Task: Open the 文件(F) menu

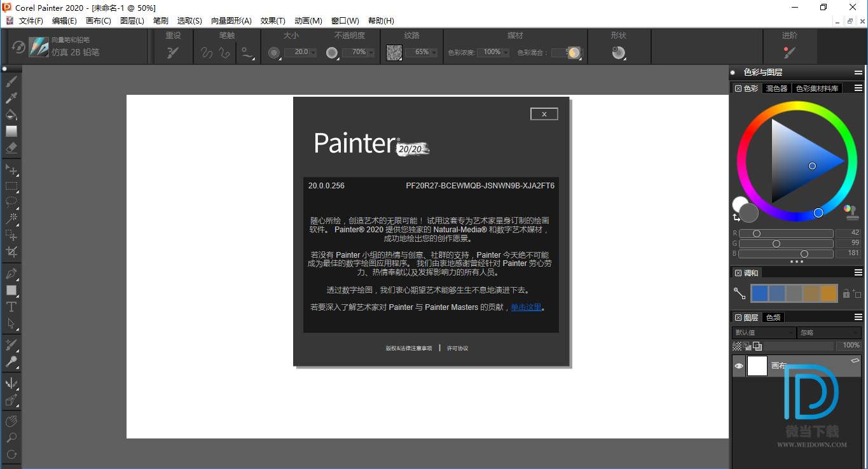Action: 31,21
